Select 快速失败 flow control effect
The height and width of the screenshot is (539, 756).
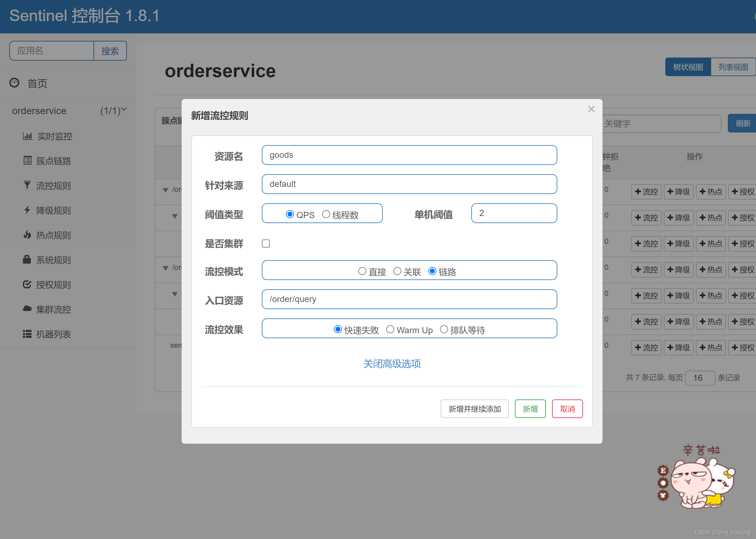[338, 329]
